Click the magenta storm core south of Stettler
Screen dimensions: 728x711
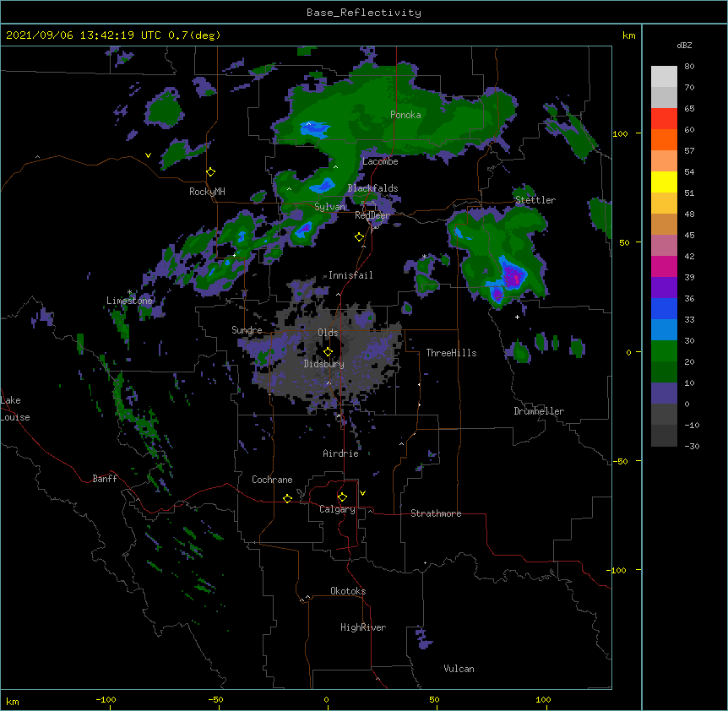click(514, 278)
